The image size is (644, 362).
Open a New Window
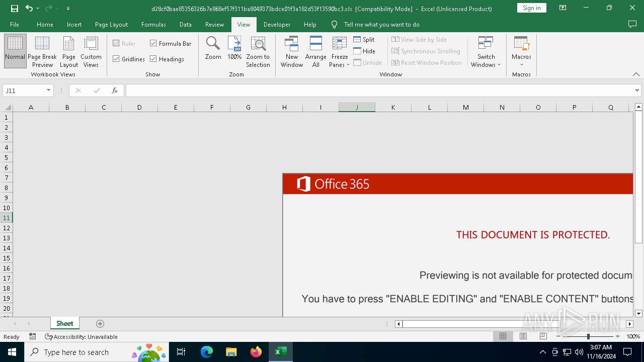pos(292,51)
